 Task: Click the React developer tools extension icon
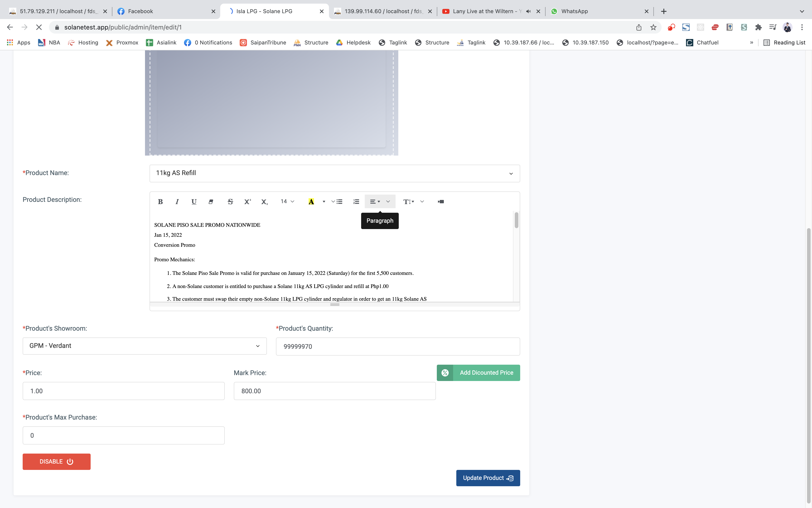[x=700, y=27]
